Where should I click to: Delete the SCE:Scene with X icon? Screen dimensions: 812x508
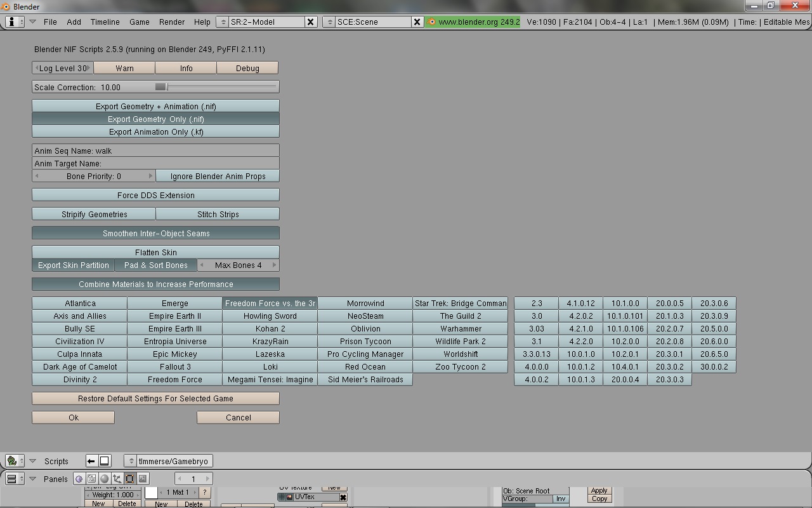point(417,22)
